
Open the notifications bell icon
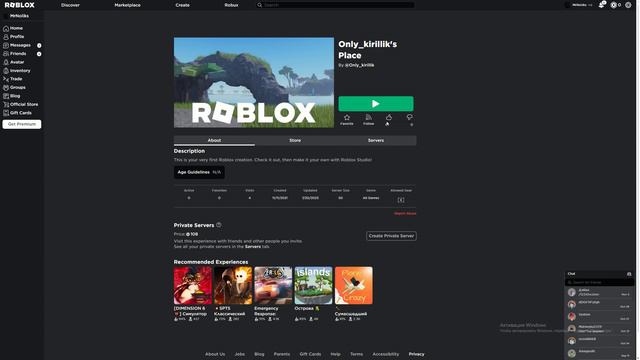click(601, 5)
